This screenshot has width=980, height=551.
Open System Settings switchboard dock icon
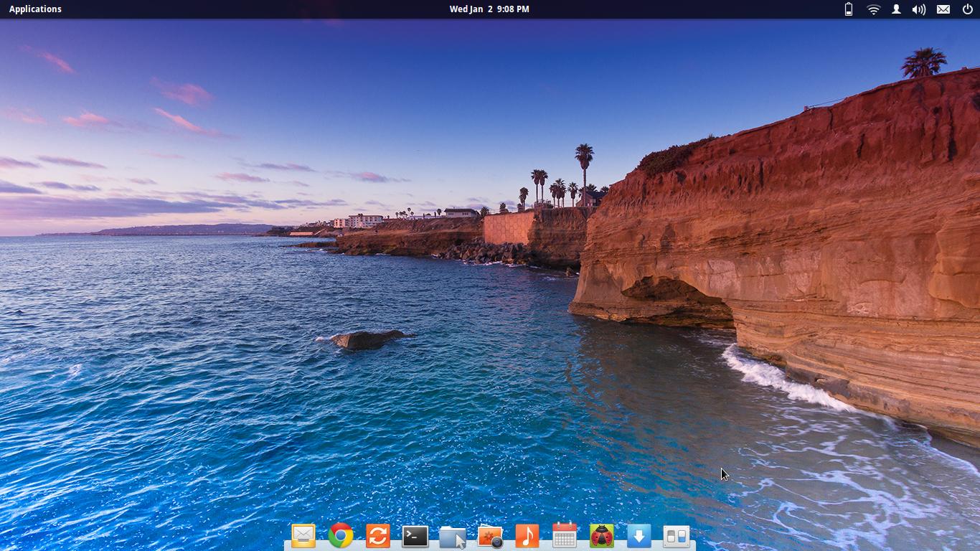coord(677,536)
